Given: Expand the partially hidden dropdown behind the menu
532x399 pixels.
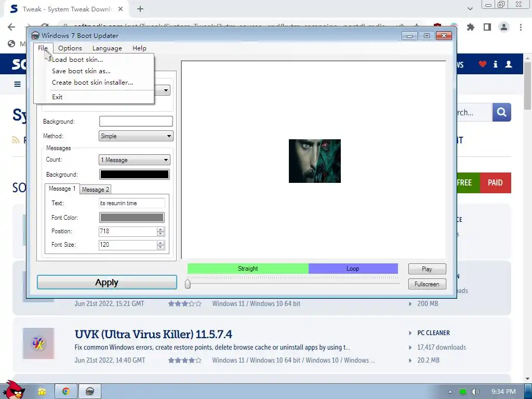Looking at the screenshot, I should click(x=166, y=90).
